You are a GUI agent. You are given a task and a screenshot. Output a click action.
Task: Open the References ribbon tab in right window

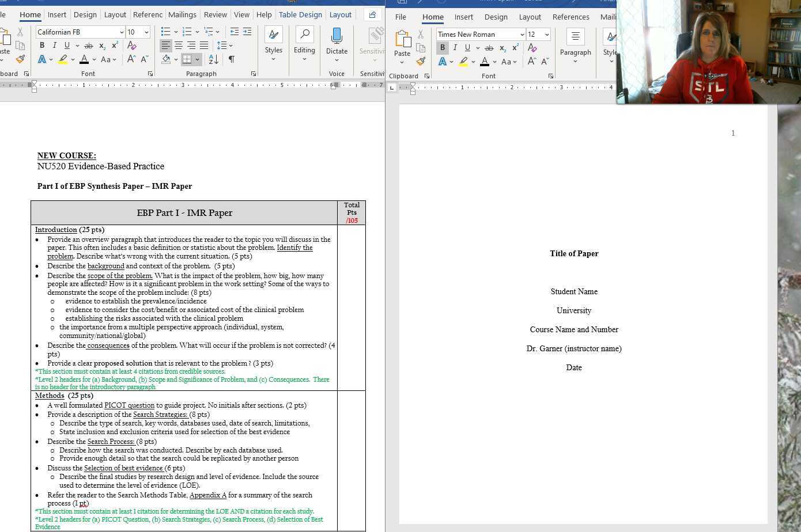point(571,17)
